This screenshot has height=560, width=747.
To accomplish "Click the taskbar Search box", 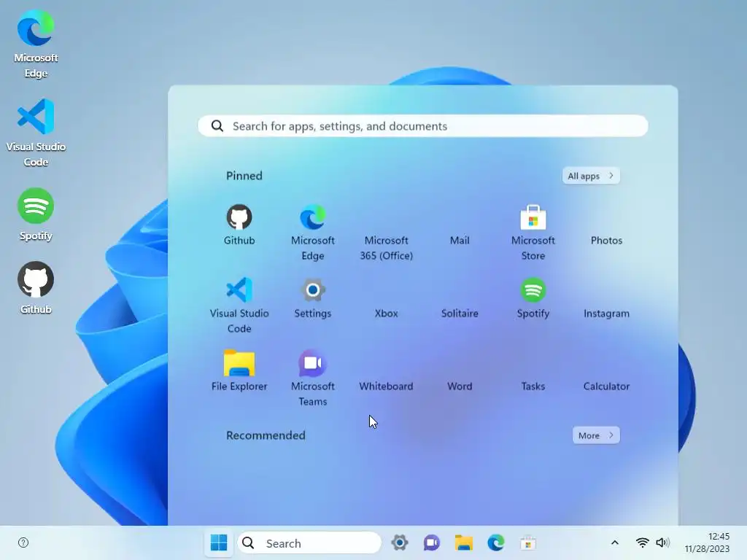I will click(x=309, y=542).
